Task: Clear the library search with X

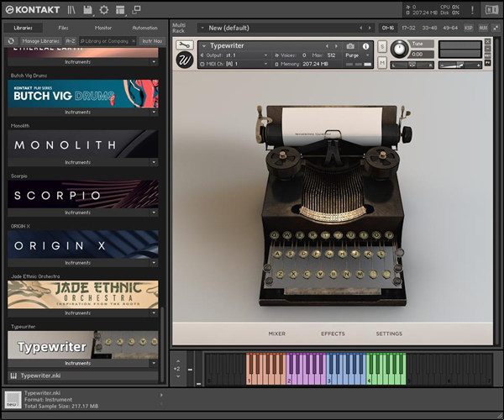Action: tap(134, 41)
